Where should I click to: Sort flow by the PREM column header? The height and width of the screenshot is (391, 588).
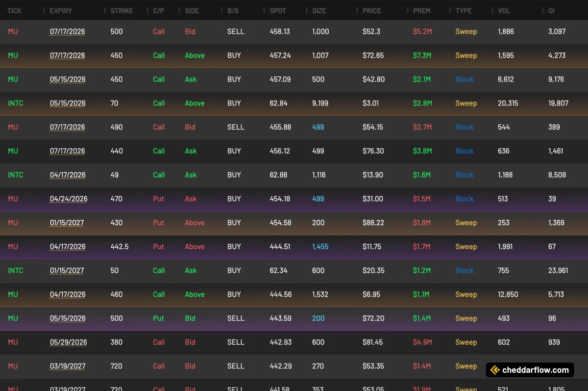pyautogui.click(x=422, y=11)
